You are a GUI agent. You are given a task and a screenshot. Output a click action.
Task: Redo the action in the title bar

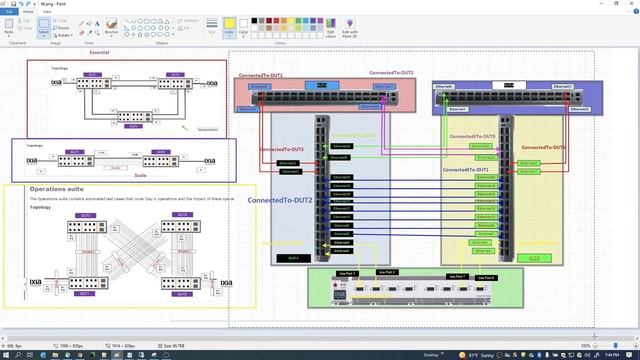coord(28,4)
